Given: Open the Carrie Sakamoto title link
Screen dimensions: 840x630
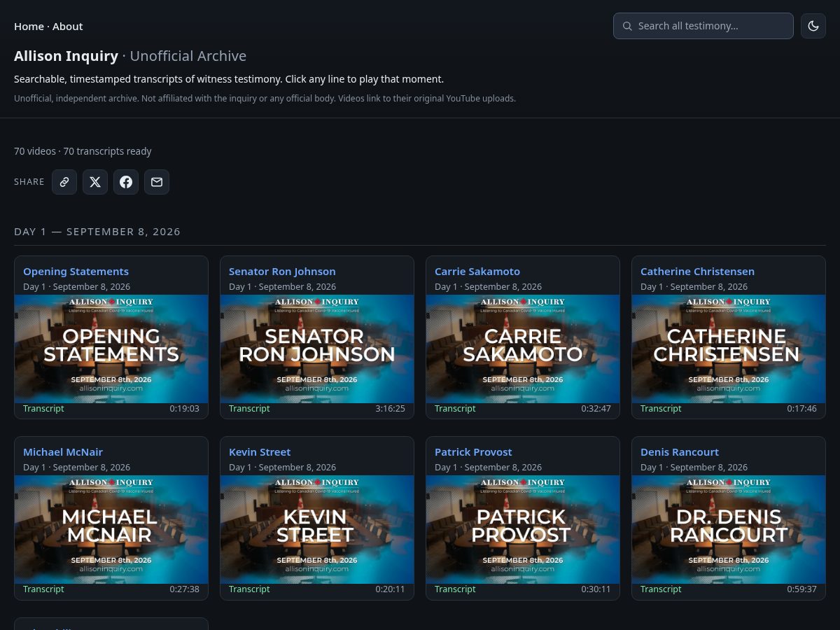Looking at the screenshot, I should coord(477,272).
